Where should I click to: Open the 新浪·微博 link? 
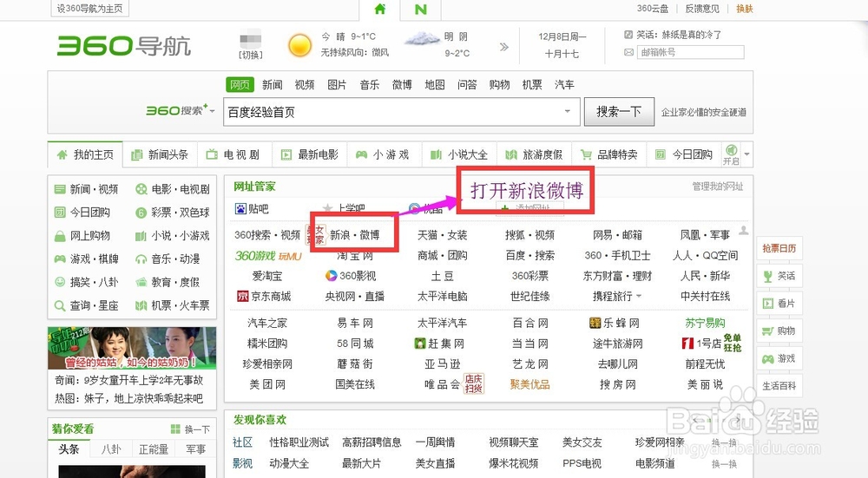(x=355, y=235)
